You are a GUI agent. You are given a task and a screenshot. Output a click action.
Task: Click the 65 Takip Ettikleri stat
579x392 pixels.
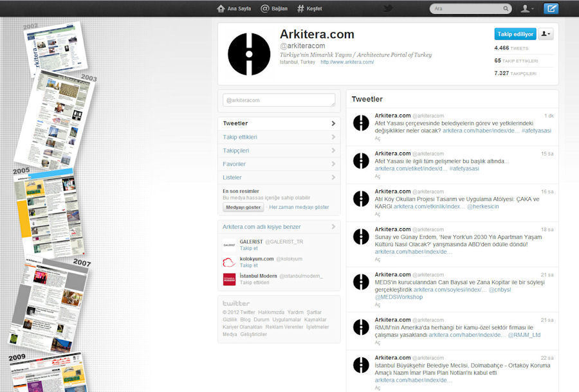click(516, 60)
